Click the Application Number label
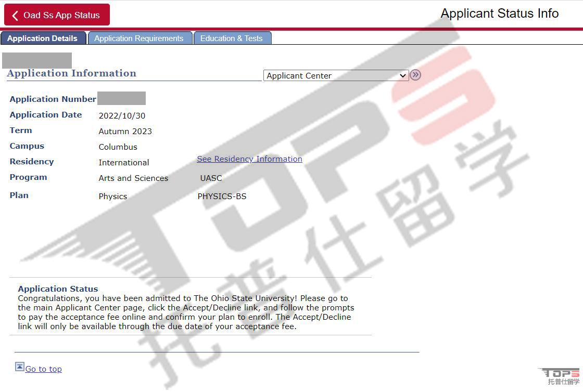The image size is (583, 392). (53, 99)
